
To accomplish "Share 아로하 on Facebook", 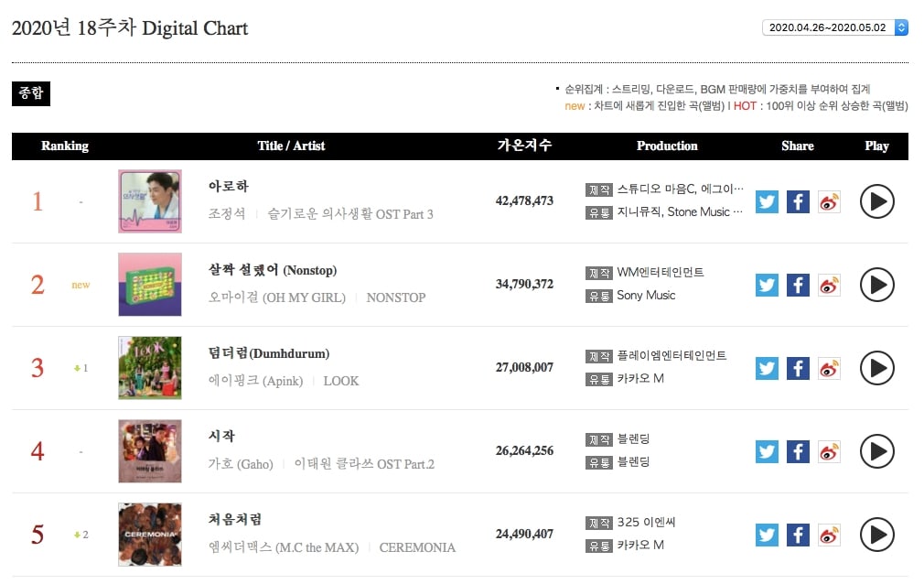I will pyautogui.click(x=798, y=201).
